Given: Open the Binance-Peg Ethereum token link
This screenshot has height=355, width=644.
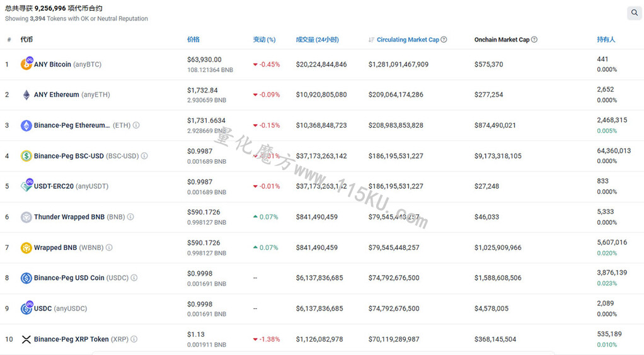Looking at the screenshot, I should 82,126.
